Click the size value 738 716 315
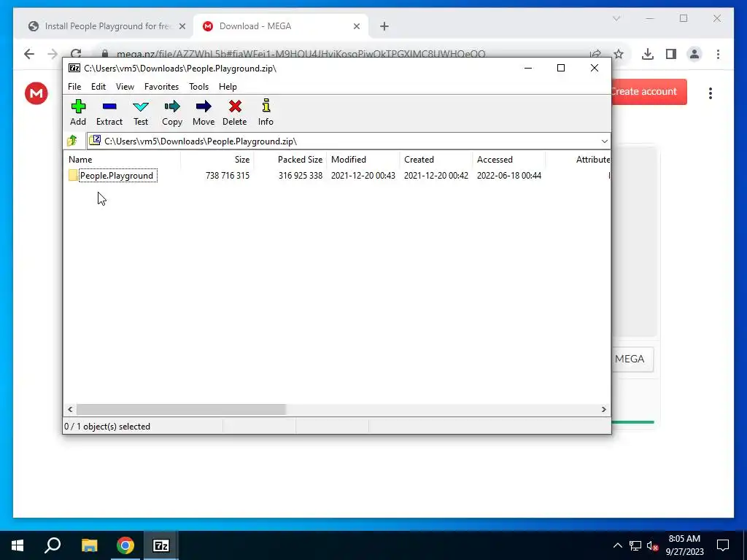Screen dimensions: 747x560 coord(228,176)
